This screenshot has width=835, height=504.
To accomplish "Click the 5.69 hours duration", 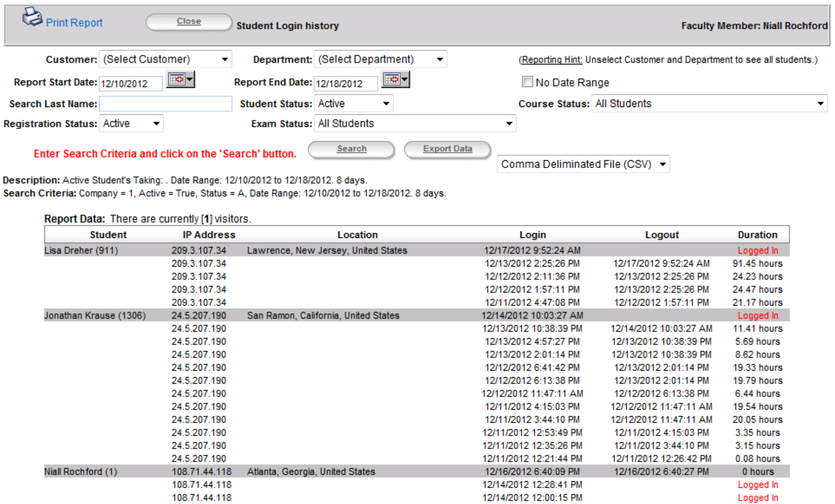I will point(757,342).
